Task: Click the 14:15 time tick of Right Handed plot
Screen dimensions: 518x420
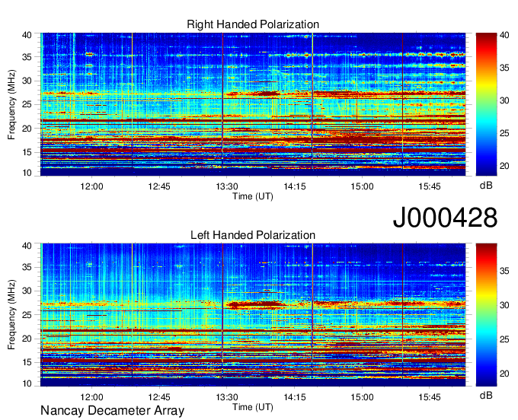Action: pos(294,186)
